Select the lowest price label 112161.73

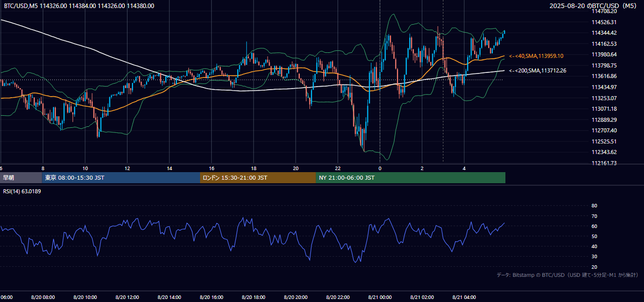[604, 163]
